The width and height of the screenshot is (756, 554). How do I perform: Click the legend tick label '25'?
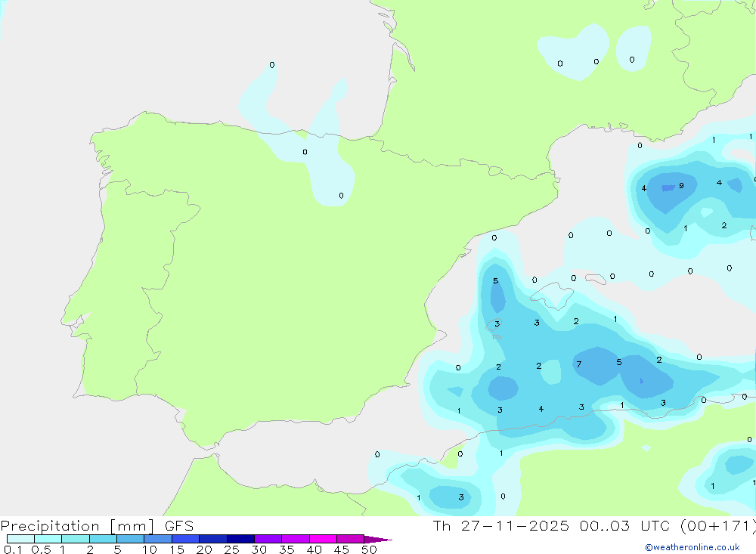(x=231, y=549)
